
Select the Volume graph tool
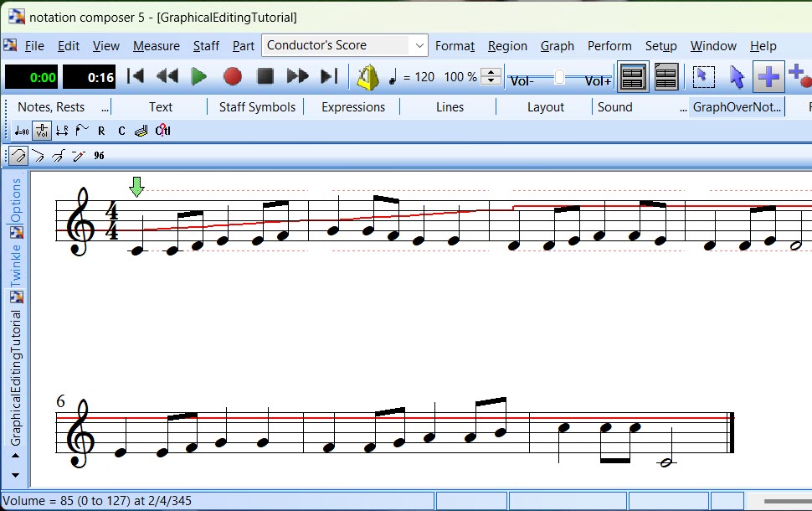(x=41, y=131)
